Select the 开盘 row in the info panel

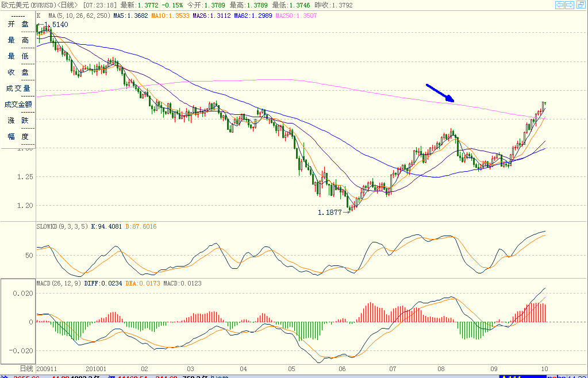pos(18,24)
